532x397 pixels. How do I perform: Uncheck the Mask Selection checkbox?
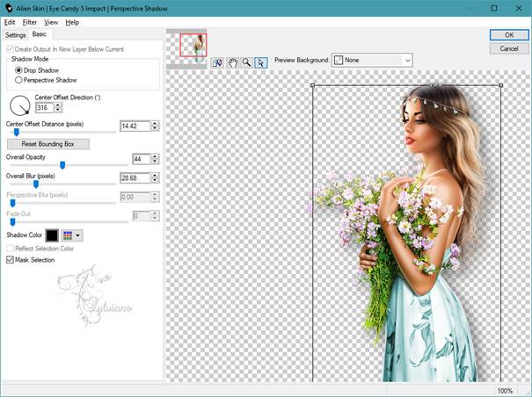10,260
